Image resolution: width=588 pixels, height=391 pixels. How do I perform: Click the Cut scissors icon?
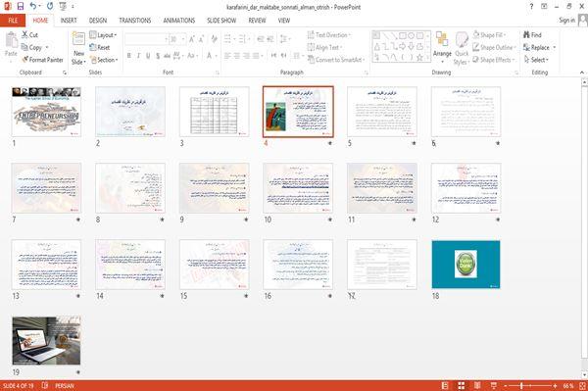coord(25,35)
